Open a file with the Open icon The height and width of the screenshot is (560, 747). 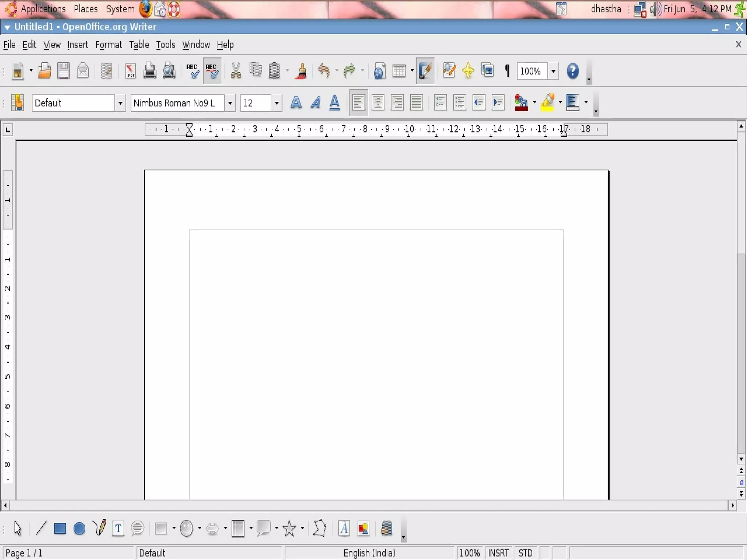point(44,71)
